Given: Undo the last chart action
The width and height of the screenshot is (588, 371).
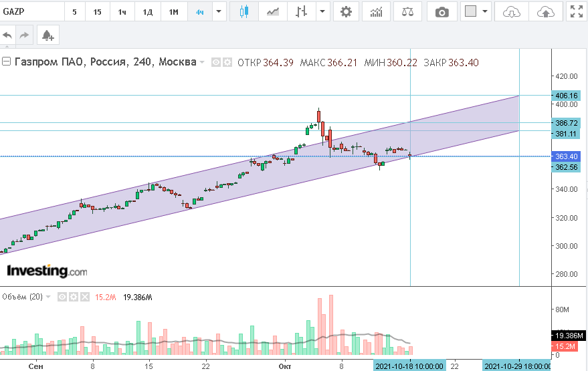Looking at the screenshot, I should point(7,35).
